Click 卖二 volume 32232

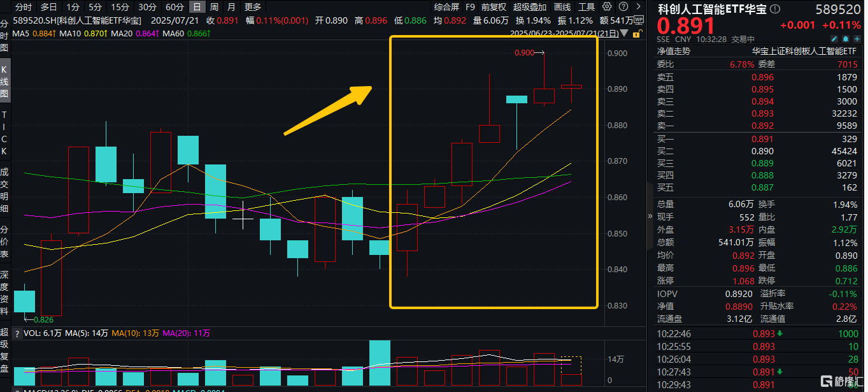click(844, 113)
